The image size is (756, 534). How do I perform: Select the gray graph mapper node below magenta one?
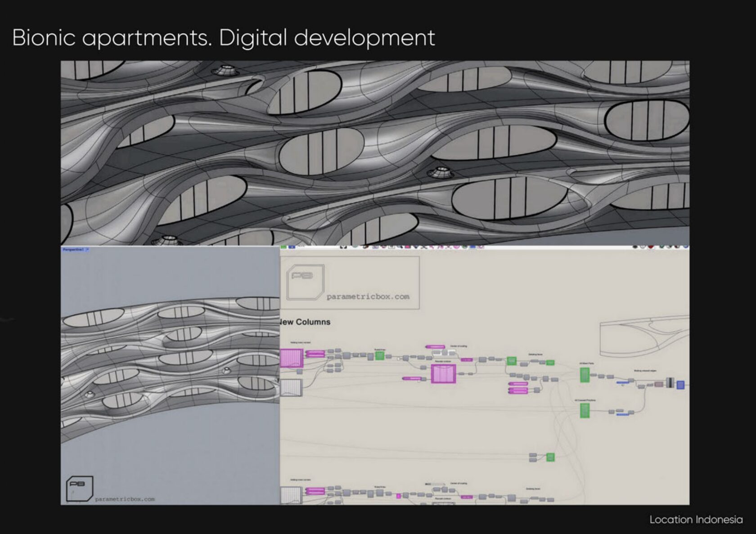[291, 387]
